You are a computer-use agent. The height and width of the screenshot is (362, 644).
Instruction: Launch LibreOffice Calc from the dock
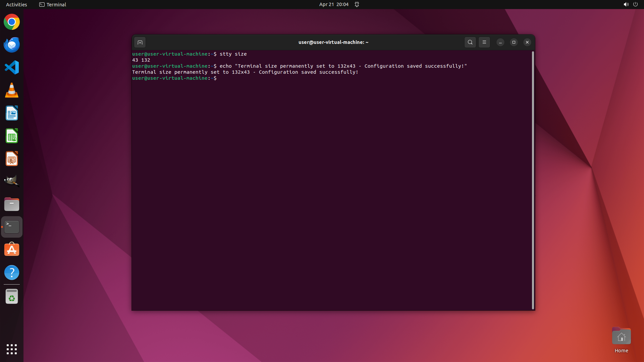[12, 136]
